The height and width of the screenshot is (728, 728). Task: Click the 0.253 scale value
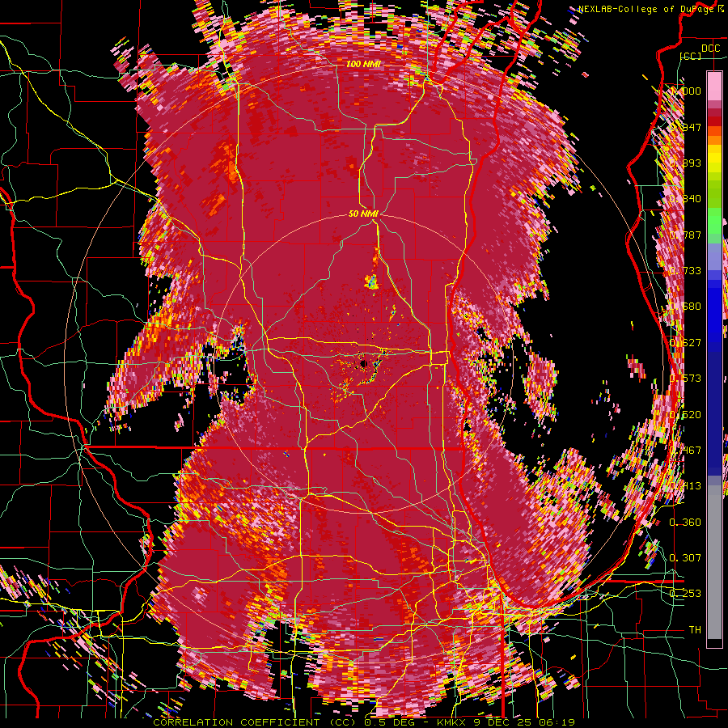pyautogui.click(x=685, y=594)
